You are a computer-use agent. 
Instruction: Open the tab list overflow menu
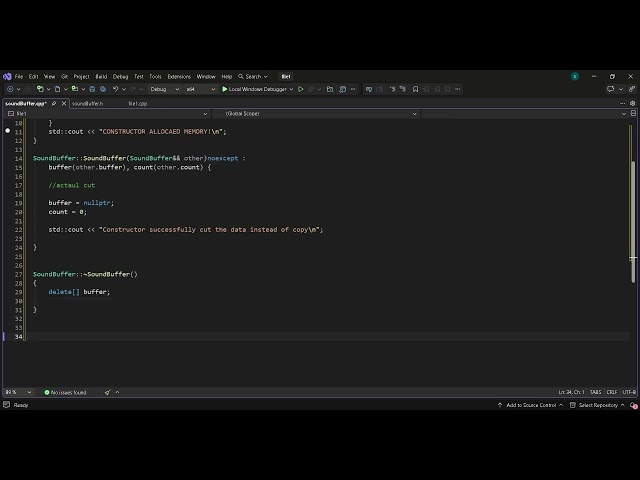click(x=622, y=103)
